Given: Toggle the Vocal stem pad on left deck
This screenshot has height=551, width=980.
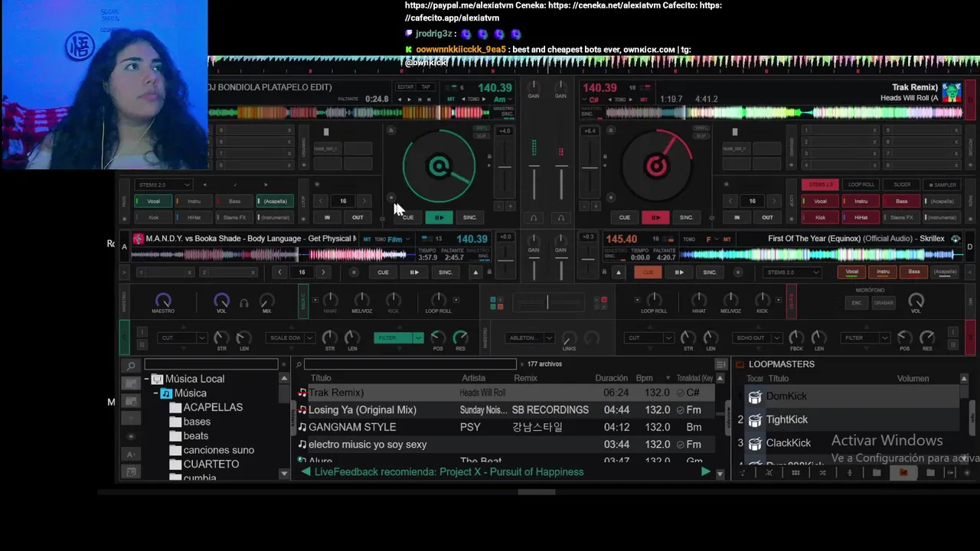Looking at the screenshot, I should (x=153, y=201).
